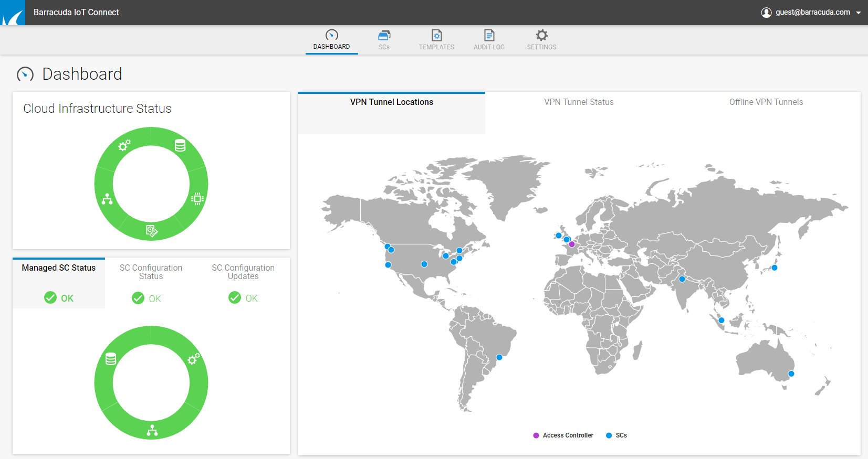Image resolution: width=868 pixels, height=459 pixels.
Task: Expand the guest@barracuda.com account dropdown arrow
Action: (x=859, y=13)
